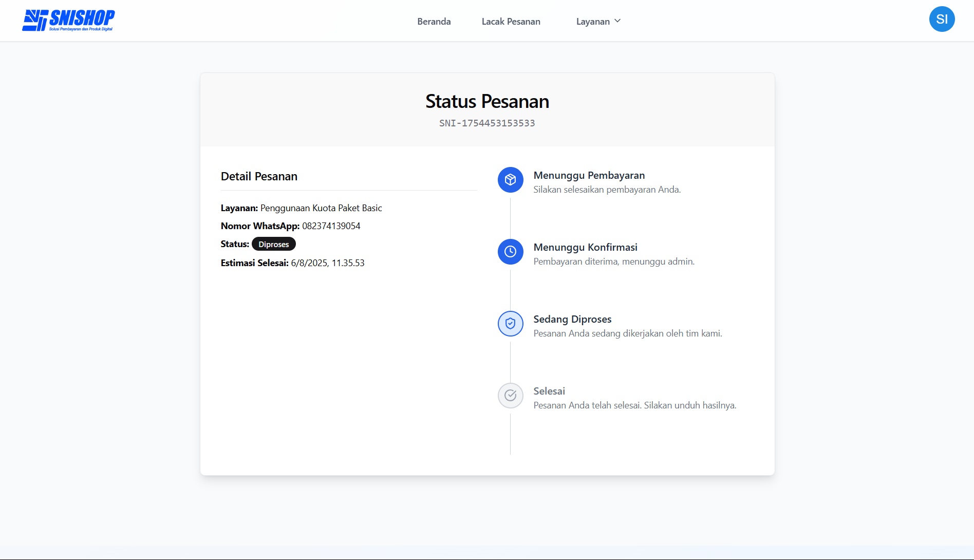Open the SI user avatar menu
The height and width of the screenshot is (560, 974).
[x=942, y=20]
